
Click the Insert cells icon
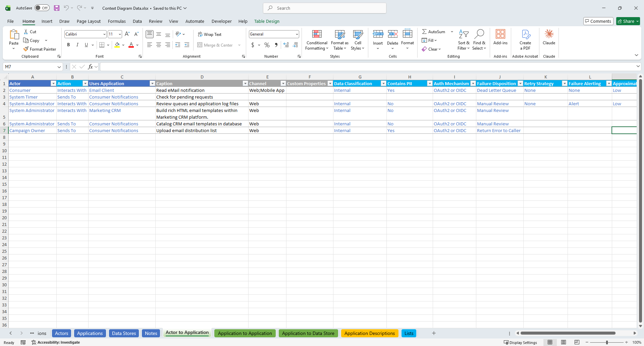pyautogui.click(x=378, y=34)
